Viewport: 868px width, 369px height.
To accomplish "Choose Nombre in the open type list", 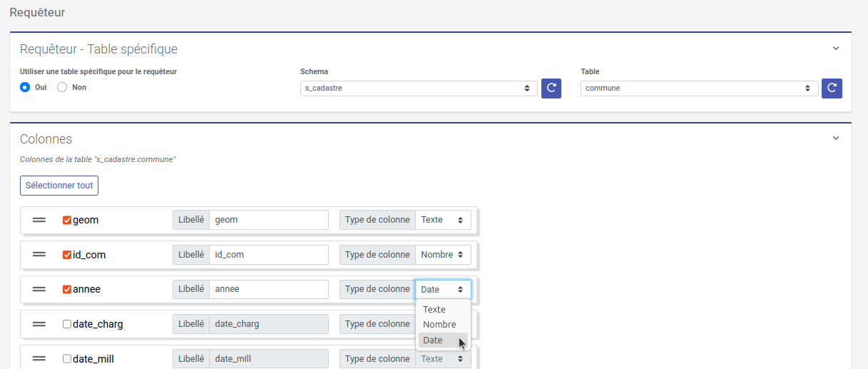I will (x=439, y=325).
